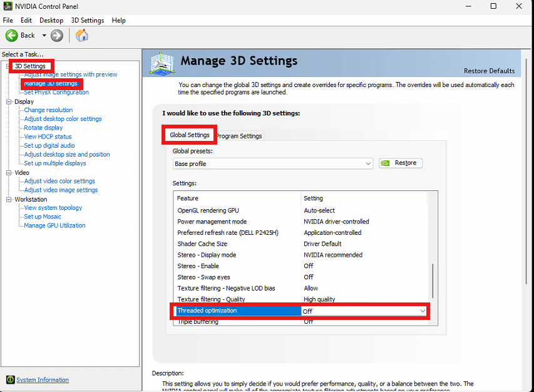Collapse the Workstation tree node
The height and width of the screenshot is (392, 534).
pyautogui.click(x=9, y=199)
